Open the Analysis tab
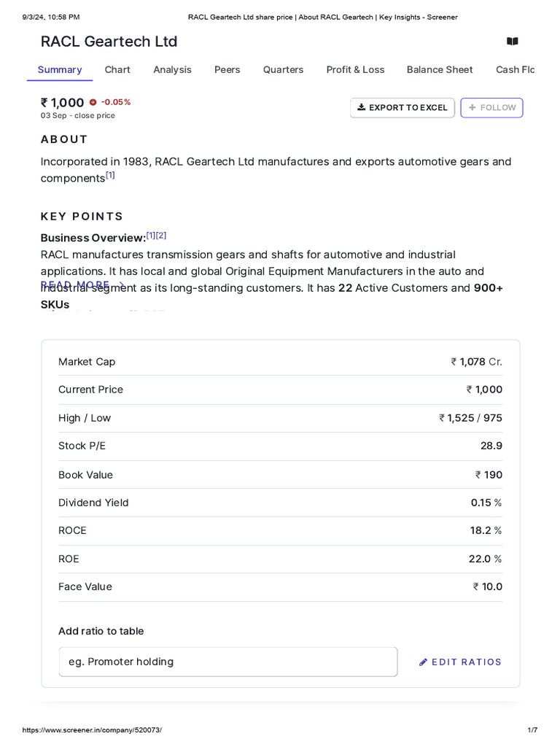Viewport: 560px width, 747px height. [172, 70]
